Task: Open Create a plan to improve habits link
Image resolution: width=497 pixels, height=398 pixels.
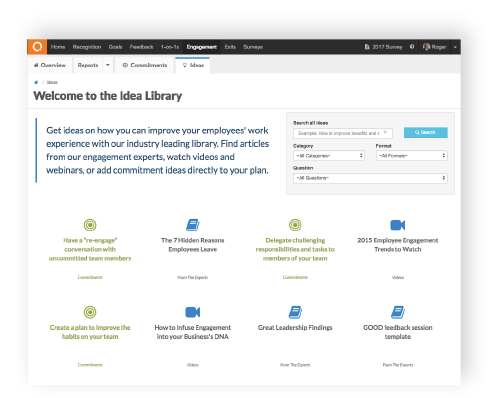Action: click(90, 332)
